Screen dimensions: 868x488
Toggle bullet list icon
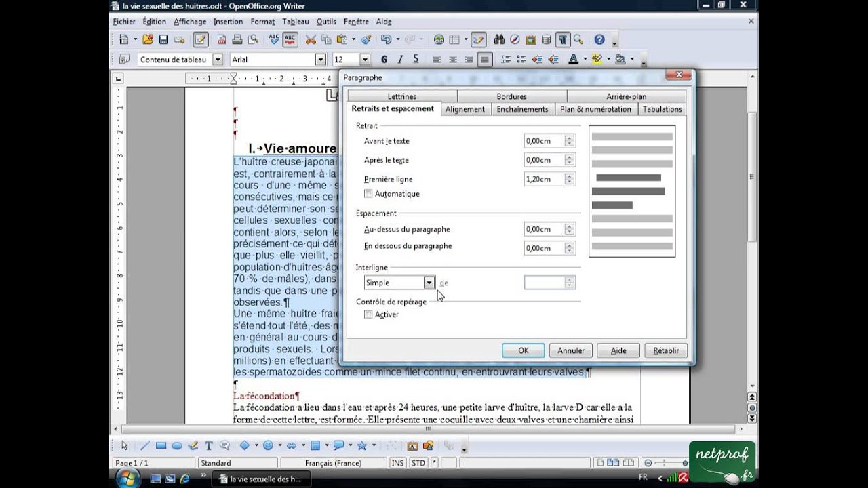(x=521, y=60)
